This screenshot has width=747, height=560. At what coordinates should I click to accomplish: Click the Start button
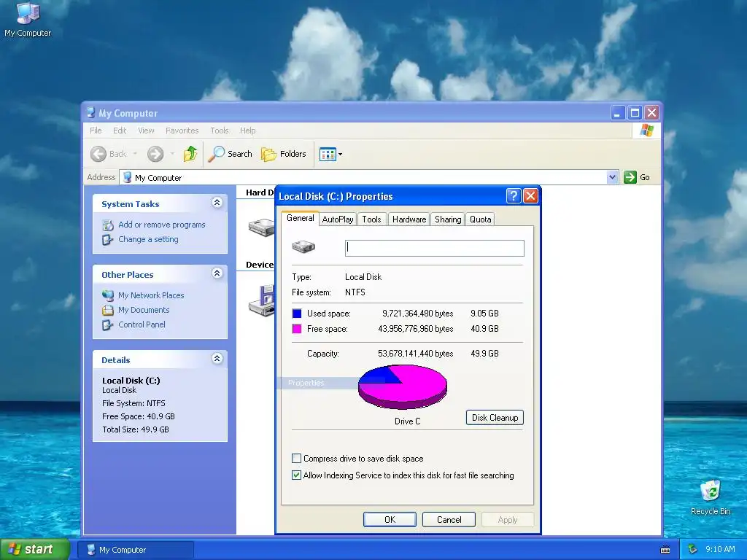[35, 549]
